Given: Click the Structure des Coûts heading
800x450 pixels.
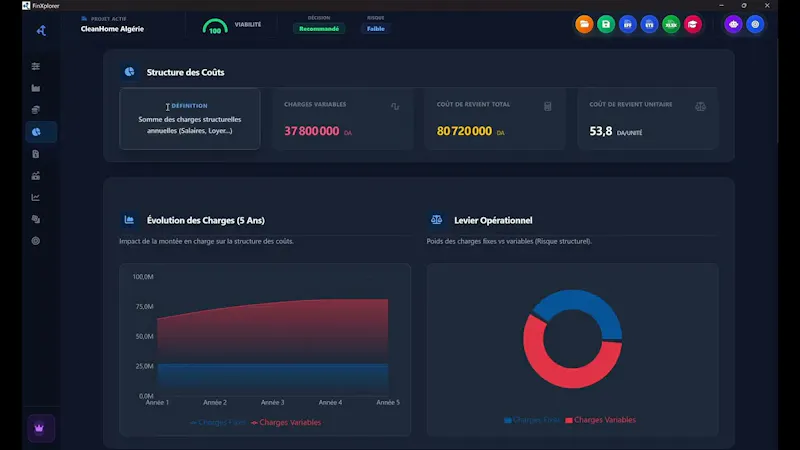Looking at the screenshot, I should (186, 72).
